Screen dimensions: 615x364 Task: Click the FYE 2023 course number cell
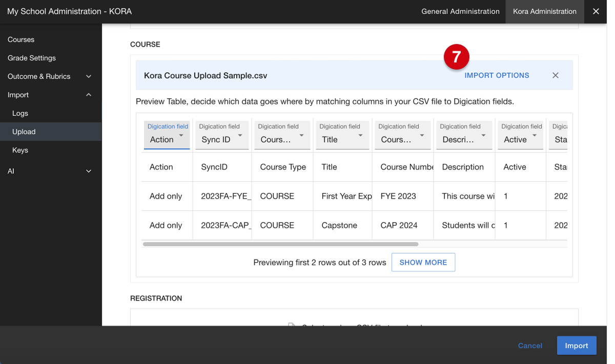(x=403, y=196)
